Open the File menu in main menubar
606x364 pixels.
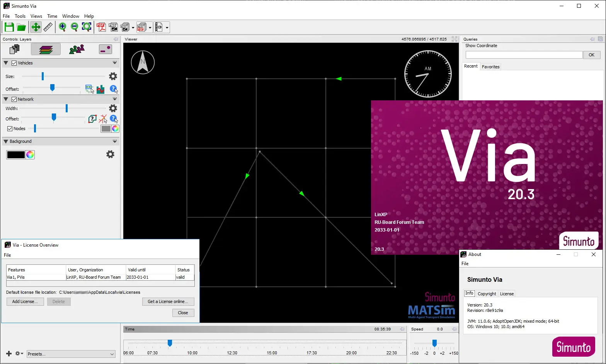coord(6,16)
